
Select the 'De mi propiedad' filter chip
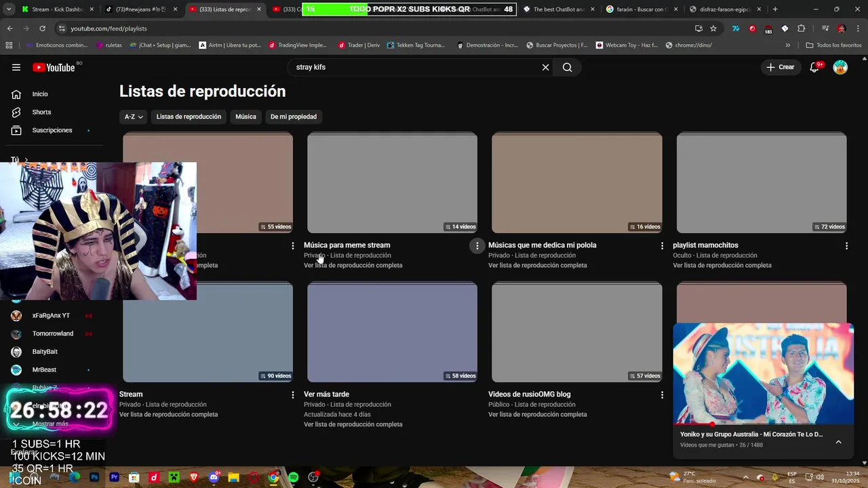coord(294,117)
